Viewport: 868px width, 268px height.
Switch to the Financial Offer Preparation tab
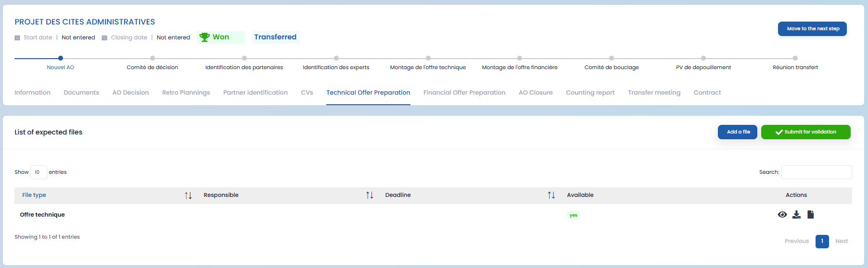click(x=464, y=93)
